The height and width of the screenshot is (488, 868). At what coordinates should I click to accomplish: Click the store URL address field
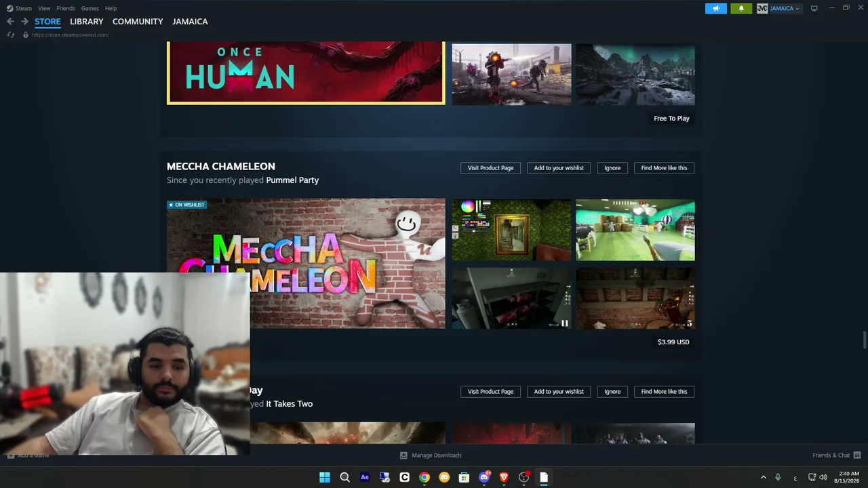point(71,35)
